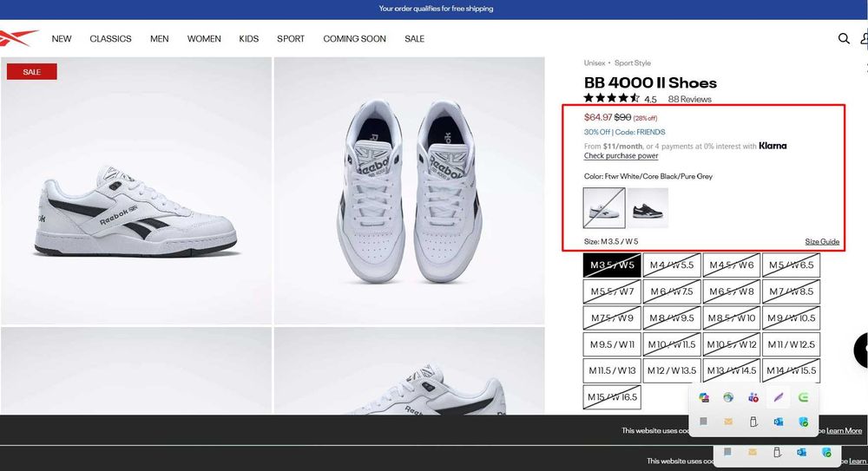The height and width of the screenshot is (471, 868).
Task: Select size M 6 / W 7.5
Action: coord(672,291)
